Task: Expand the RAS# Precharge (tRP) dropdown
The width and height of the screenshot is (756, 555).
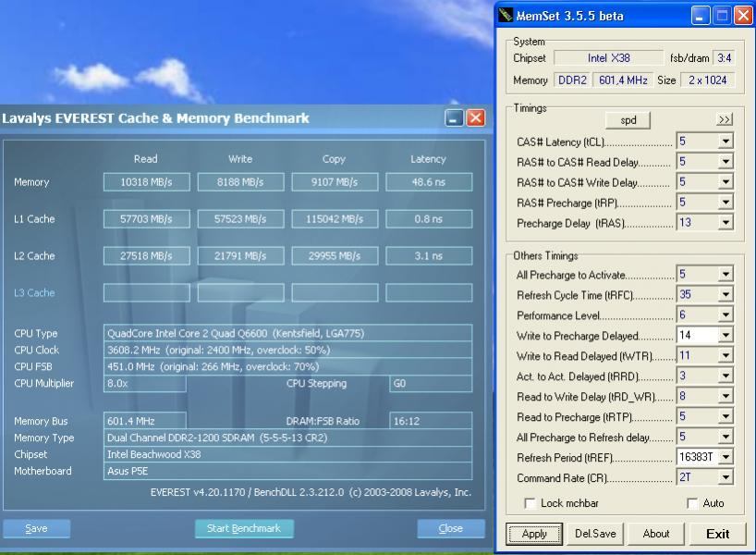Action: coord(726,203)
